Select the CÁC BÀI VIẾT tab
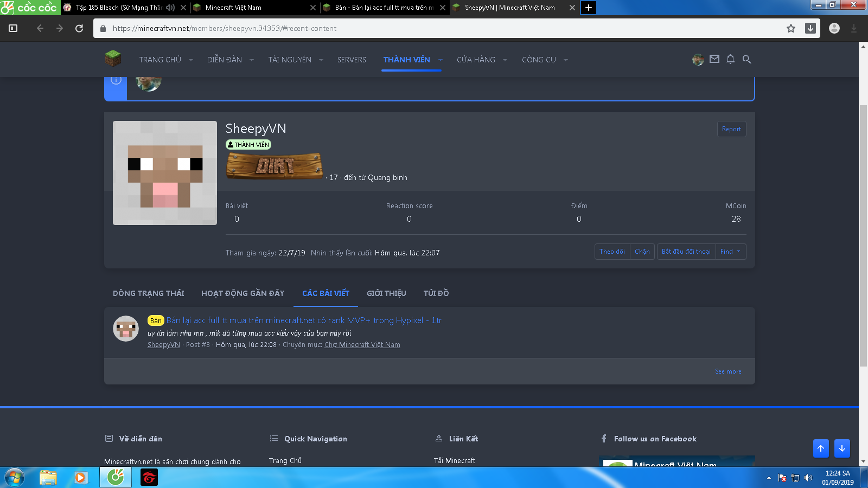Image resolution: width=868 pixels, height=488 pixels. [325, 293]
